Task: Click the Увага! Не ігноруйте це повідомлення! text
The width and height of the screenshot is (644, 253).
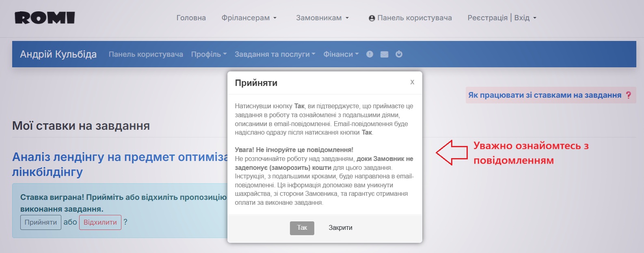Action: click(x=294, y=150)
